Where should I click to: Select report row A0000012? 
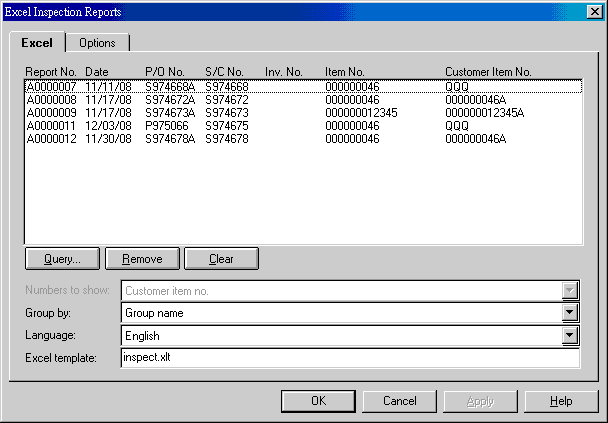tap(303, 139)
